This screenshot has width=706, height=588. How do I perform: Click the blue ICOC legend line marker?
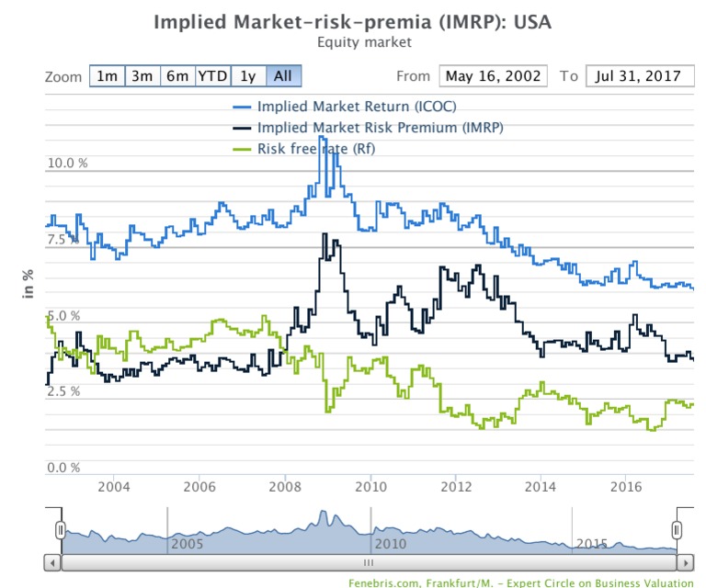coord(242,107)
